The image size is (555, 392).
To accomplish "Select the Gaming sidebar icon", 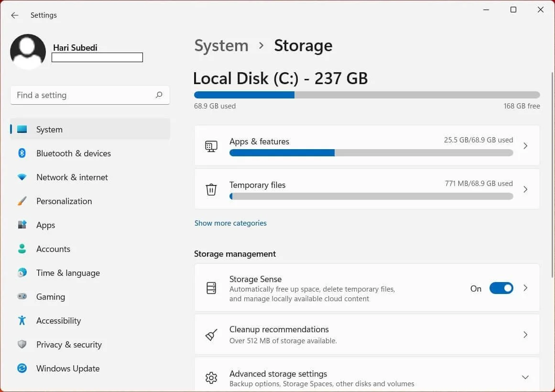I will [x=22, y=296].
